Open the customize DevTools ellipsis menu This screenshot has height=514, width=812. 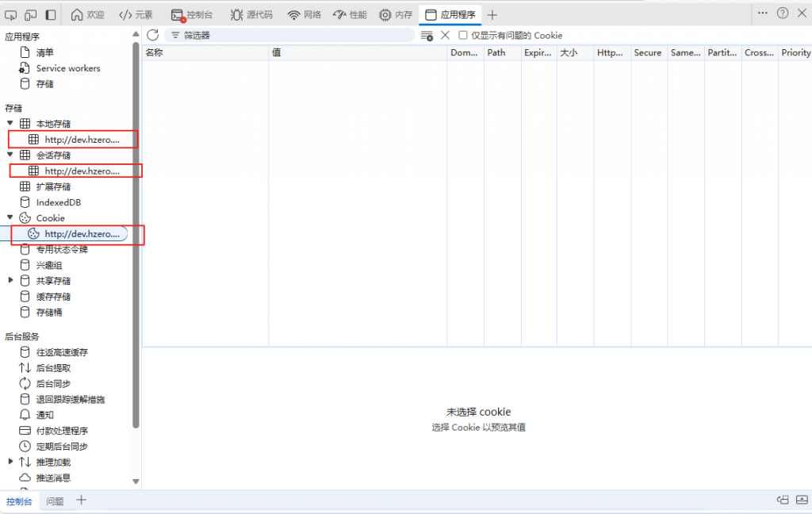(763, 13)
